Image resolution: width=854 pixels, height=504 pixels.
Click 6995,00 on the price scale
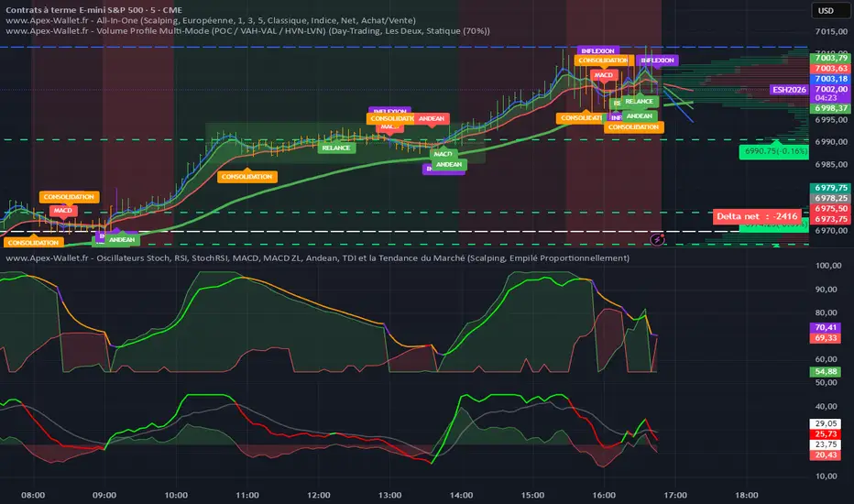coord(831,120)
